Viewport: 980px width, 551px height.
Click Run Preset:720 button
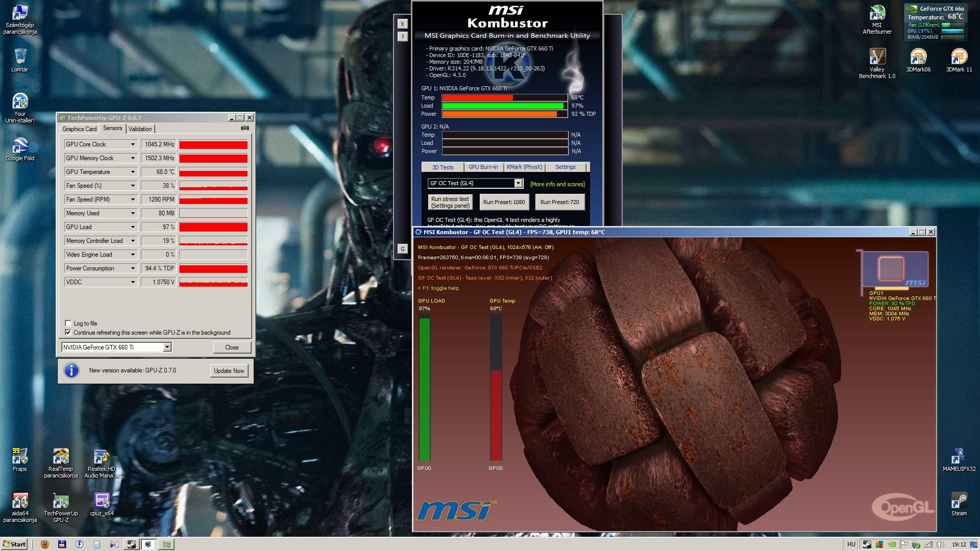559,202
